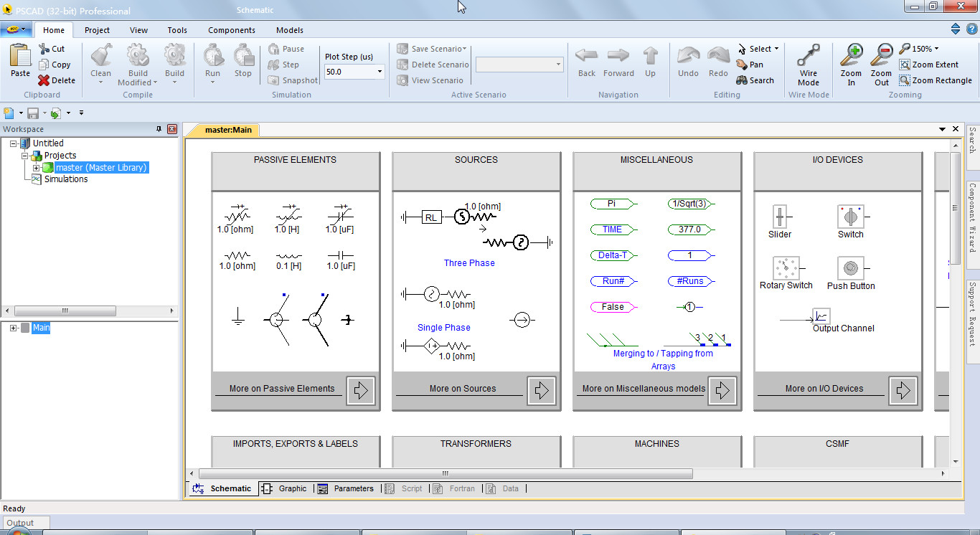The height and width of the screenshot is (535, 980).
Task: Select the ground symbol in Passive Elements
Action: click(x=238, y=319)
